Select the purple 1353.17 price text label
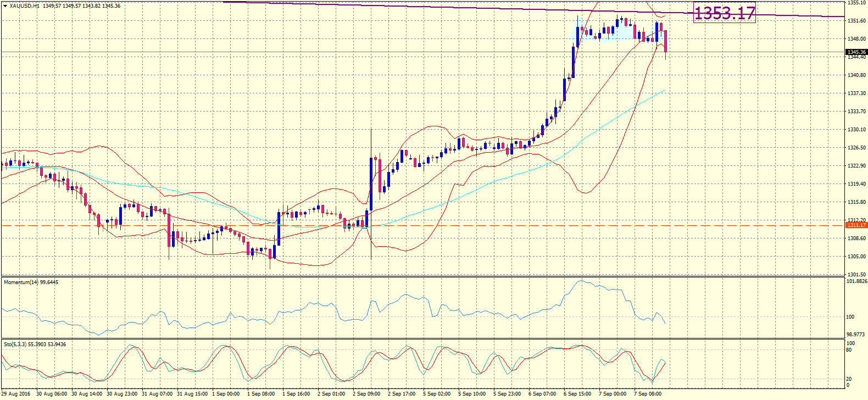The image size is (868, 400). [x=724, y=13]
